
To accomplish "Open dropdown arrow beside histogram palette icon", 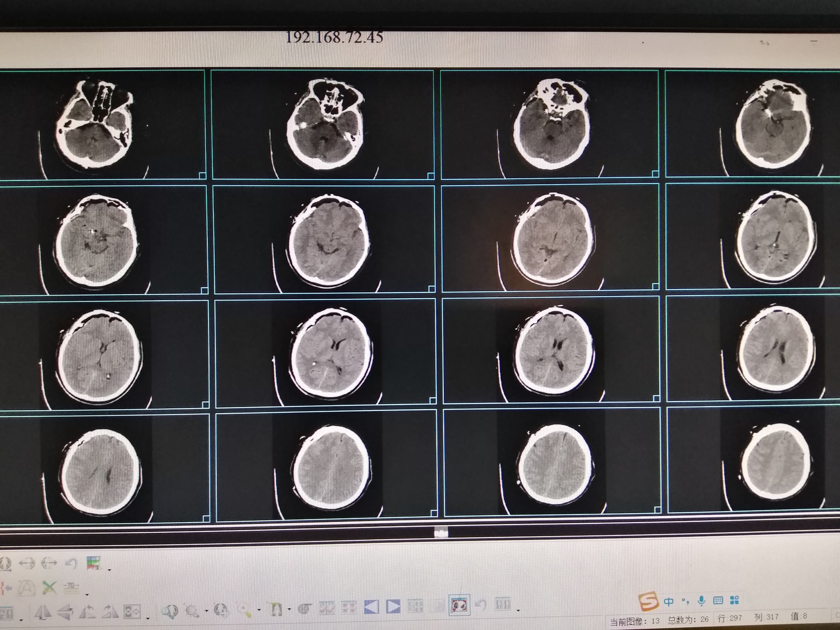I will tap(110, 570).
